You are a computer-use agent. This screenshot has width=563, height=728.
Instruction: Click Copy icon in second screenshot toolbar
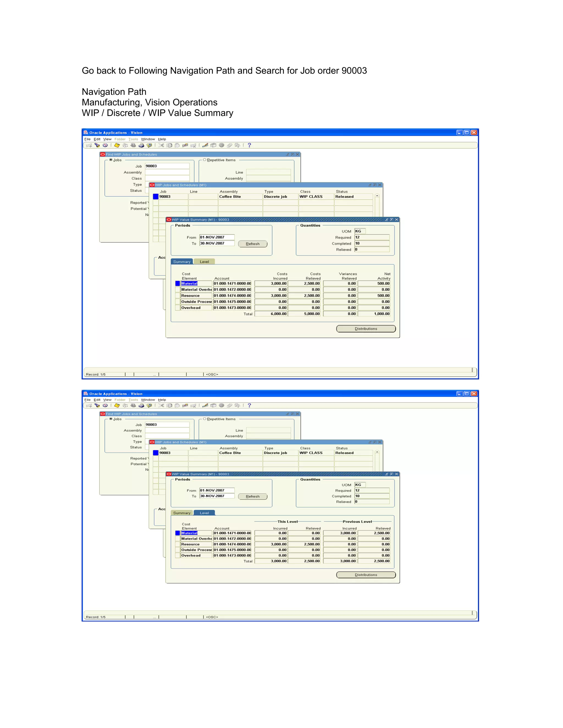[x=169, y=406]
